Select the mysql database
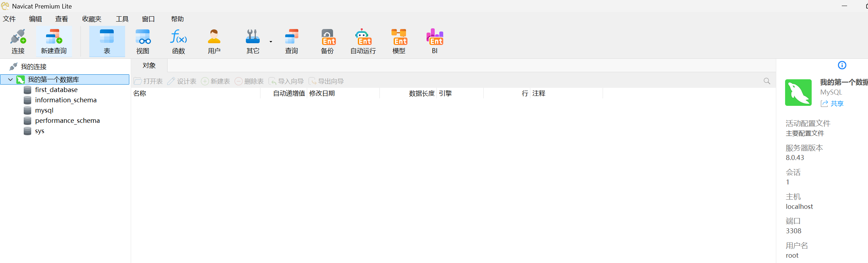The image size is (868, 263). pos(44,110)
